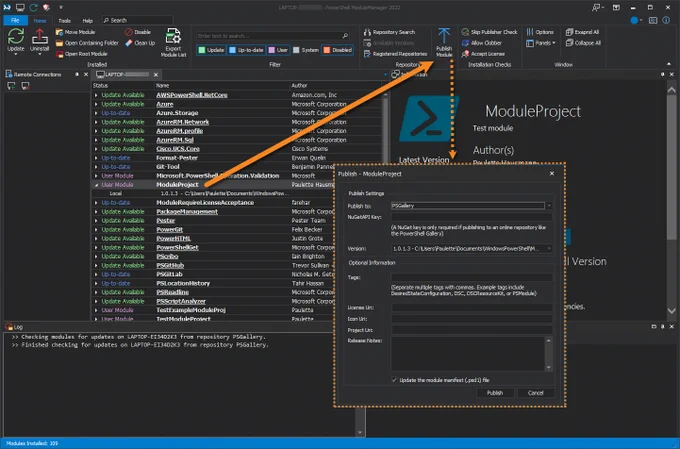Click the License Uri field
Image resolution: width=680 pixels, height=449 pixels.
[472, 308]
